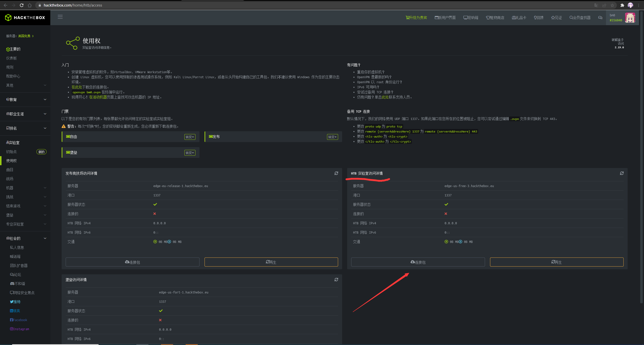Refresh the 堡垒访问详情 panel
Screen dimensions: 644x345
pos(336,279)
